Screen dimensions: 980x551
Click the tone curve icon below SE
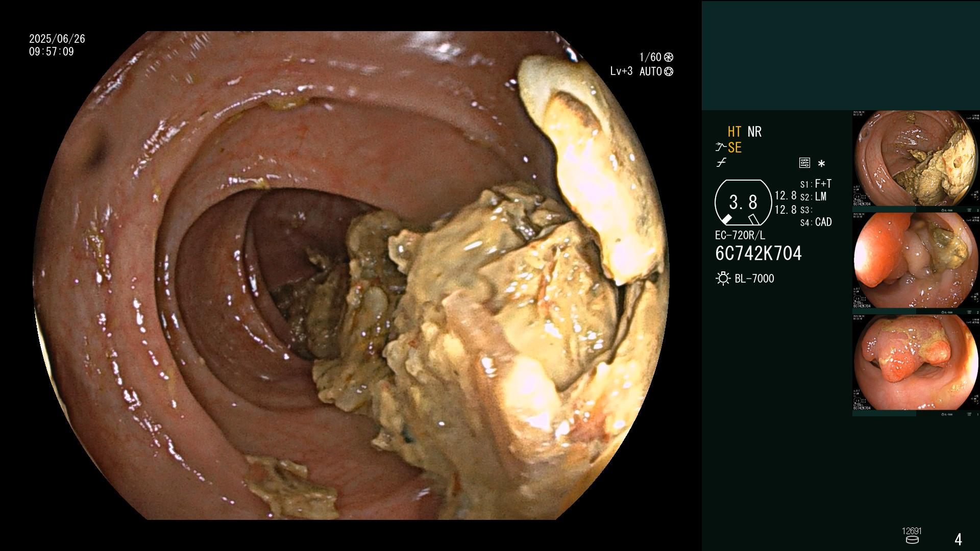tap(721, 163)
